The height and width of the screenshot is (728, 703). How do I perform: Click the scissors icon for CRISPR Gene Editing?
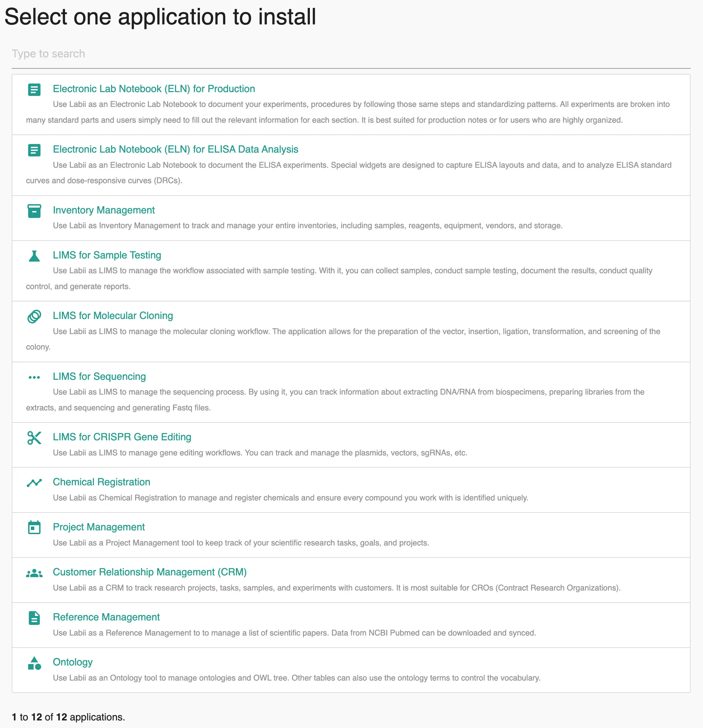click(34, 438)
